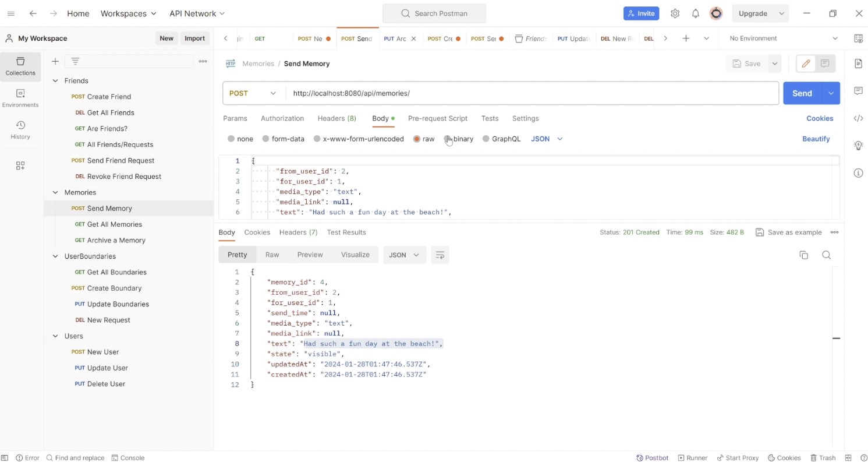Open the response JSON format dropdown

[404, 255]
